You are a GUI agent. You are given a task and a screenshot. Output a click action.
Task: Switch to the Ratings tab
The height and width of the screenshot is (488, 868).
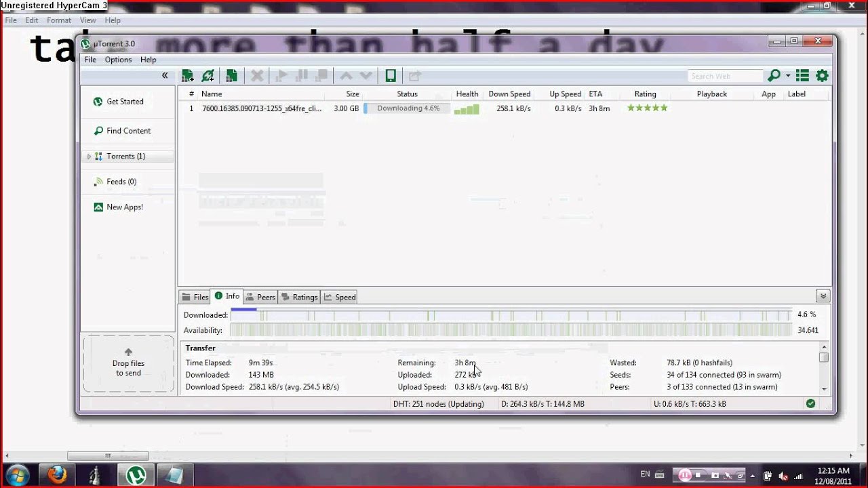tap(299, 297)
